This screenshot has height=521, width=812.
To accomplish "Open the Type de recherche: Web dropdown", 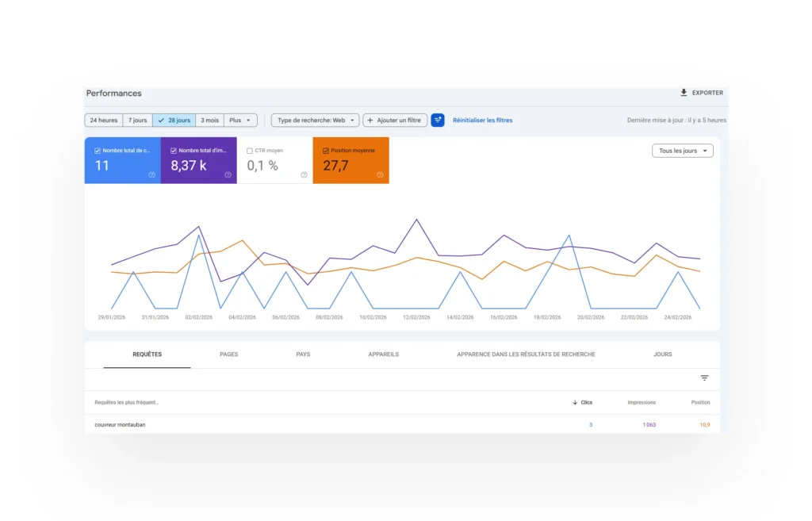I will pyautogui.click(x=316, y=120).
